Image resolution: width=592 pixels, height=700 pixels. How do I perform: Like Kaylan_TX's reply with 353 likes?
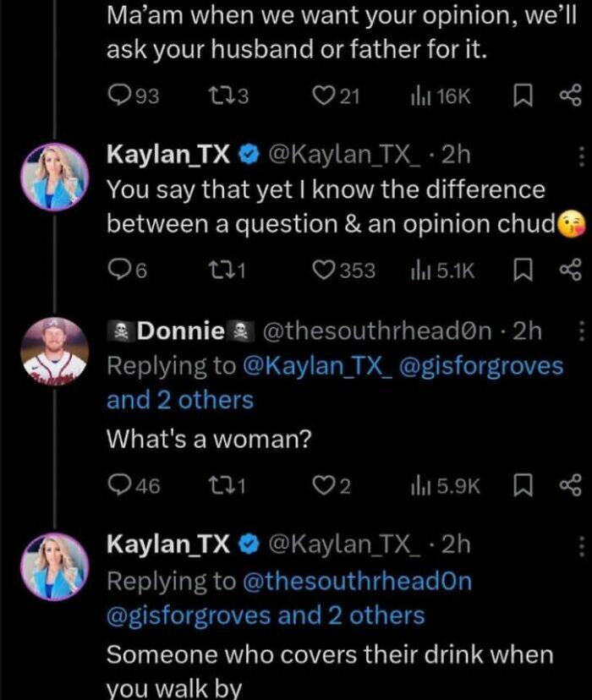pos(322,269)
